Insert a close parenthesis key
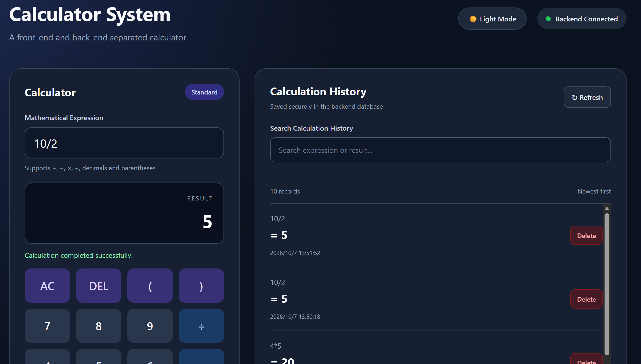The width and height of the screenshot is (641, 364). tap(201, 286)
